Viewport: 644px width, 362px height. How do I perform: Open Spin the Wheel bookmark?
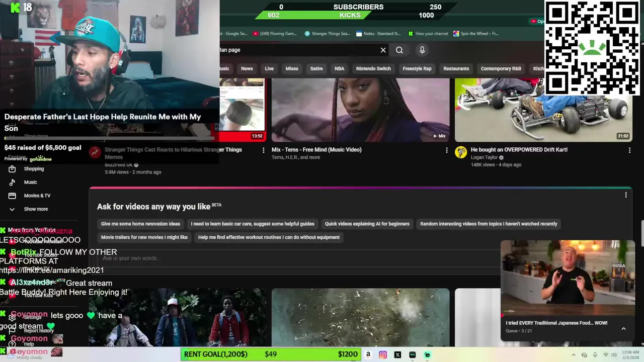click(475, 34)
